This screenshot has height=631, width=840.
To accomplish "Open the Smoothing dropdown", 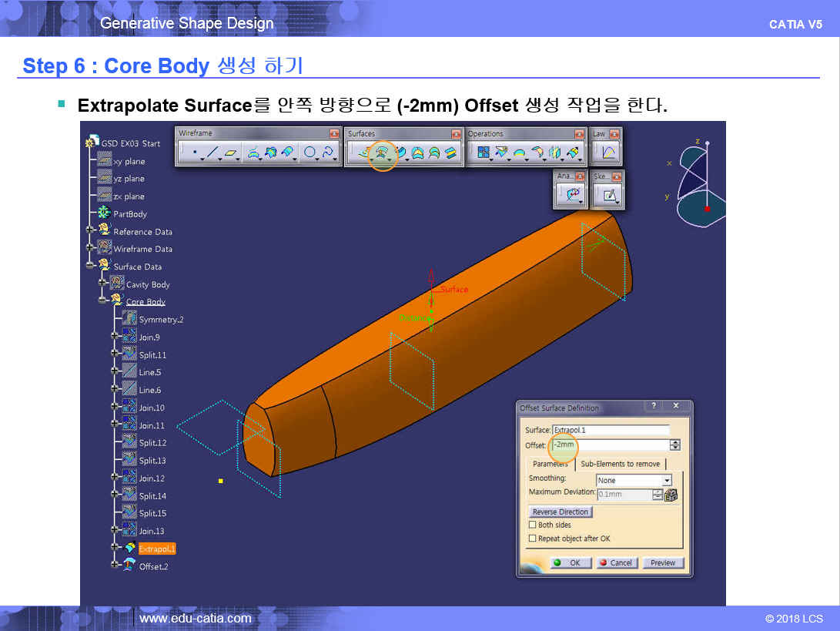I will (667, 480).
